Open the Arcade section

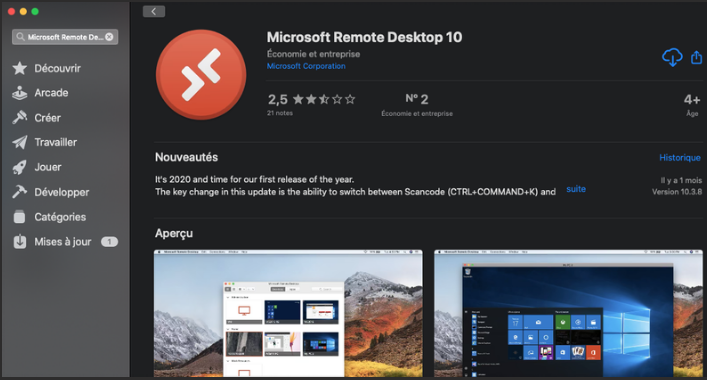tap(51, 93)
